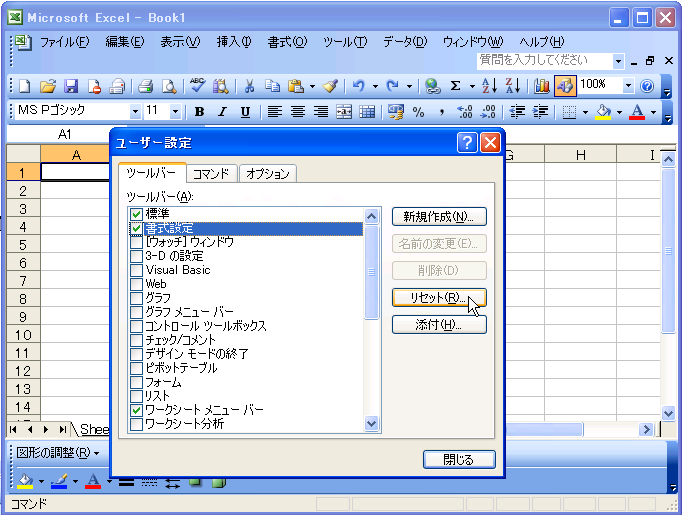The width and height of the screenshot is (682, 515).
Task: Open the 挿入 menu
Action: [x=234, y=42]
